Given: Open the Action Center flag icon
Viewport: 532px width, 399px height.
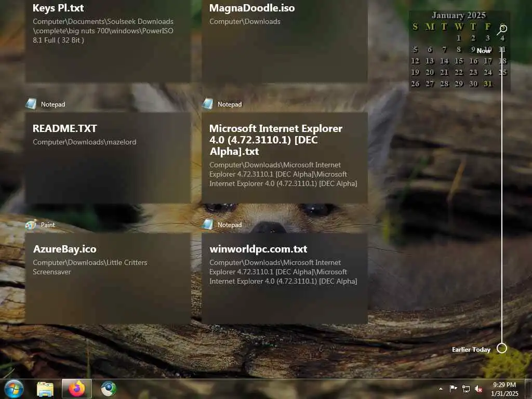Looking at the screenshot, I should [x=453, y=389].
